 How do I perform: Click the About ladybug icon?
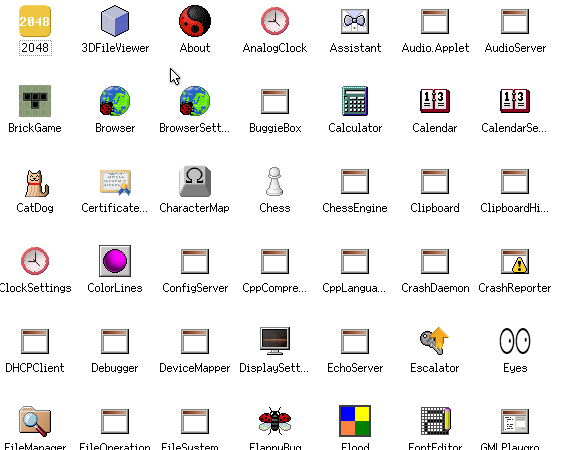[x=195, y=21]
